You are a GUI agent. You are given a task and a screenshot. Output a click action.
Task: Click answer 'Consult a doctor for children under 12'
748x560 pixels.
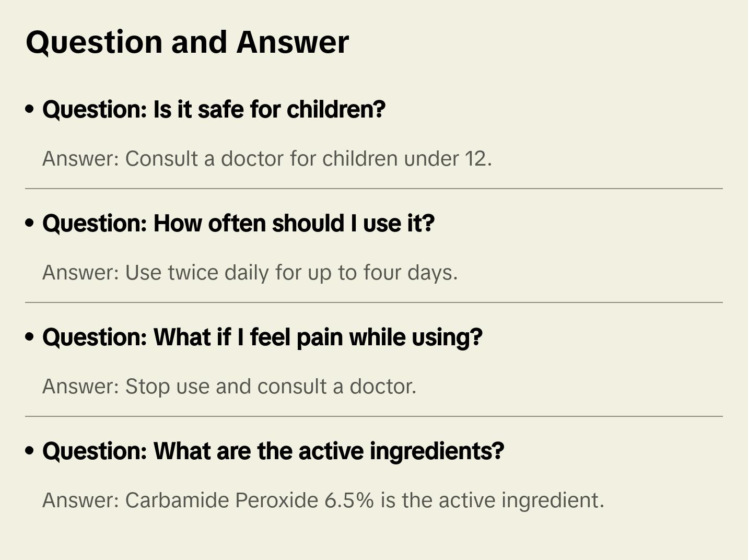pos(267,159)
